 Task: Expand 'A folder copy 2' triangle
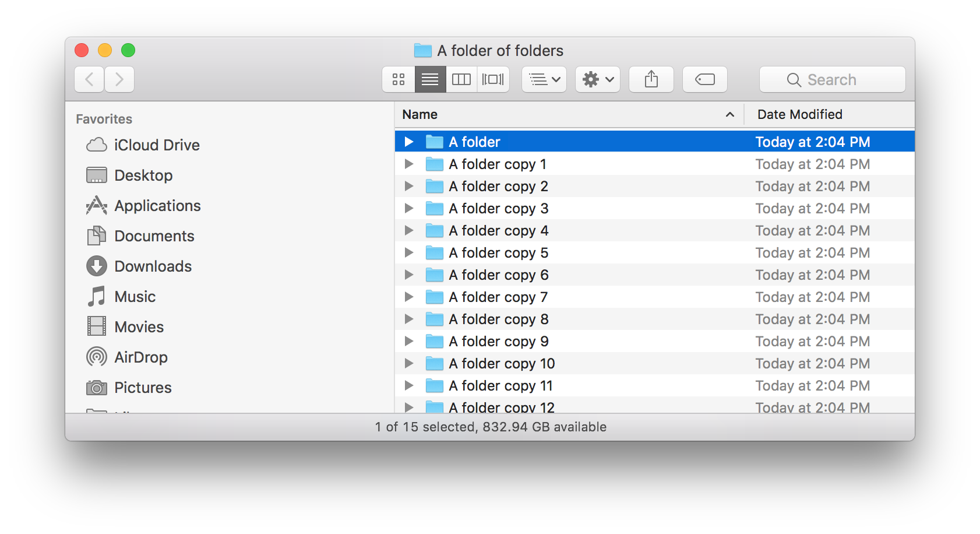click(409, 186)
